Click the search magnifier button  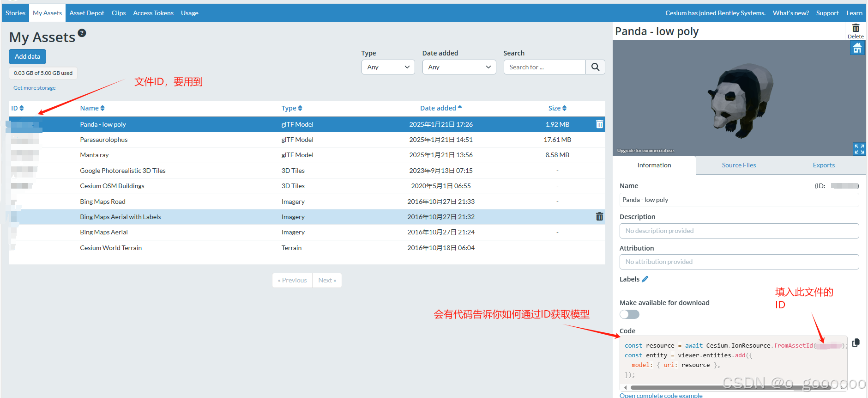[x=595, y=67]
